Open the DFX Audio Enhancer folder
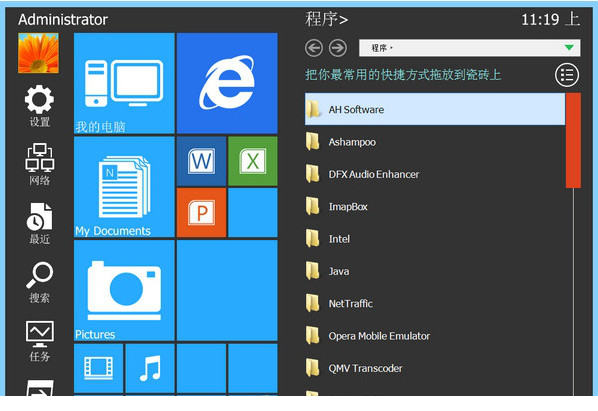This screenshot has height=411, width=598. click(x=435, y=174)
